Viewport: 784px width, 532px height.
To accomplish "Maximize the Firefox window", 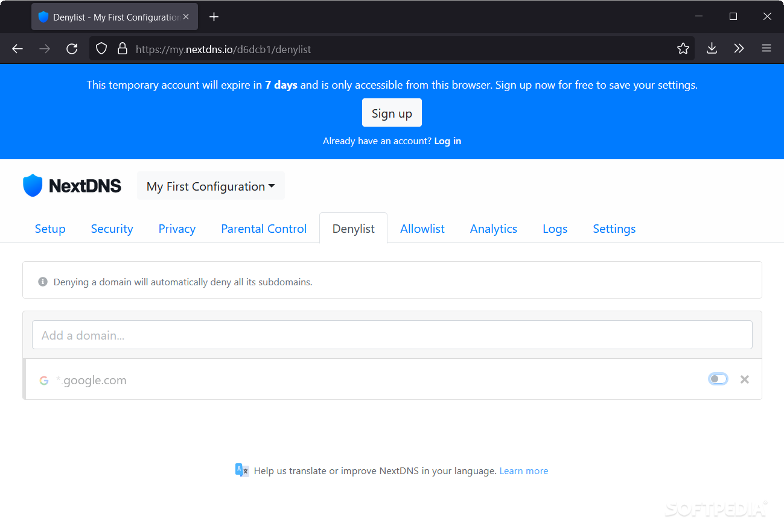I will (733, 16).
